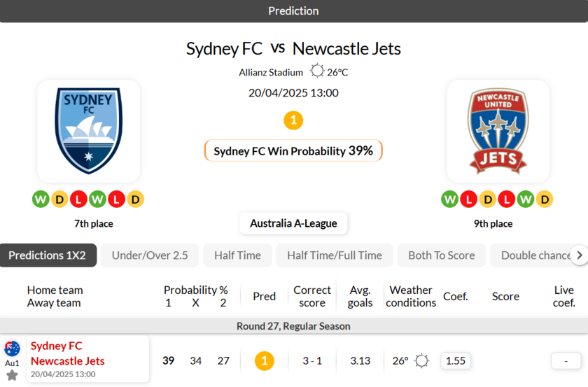The height and width of the screenshot is (387, 588).
Task: Click the sun weather icon beside 26°C
Action: tap(318, 71)
